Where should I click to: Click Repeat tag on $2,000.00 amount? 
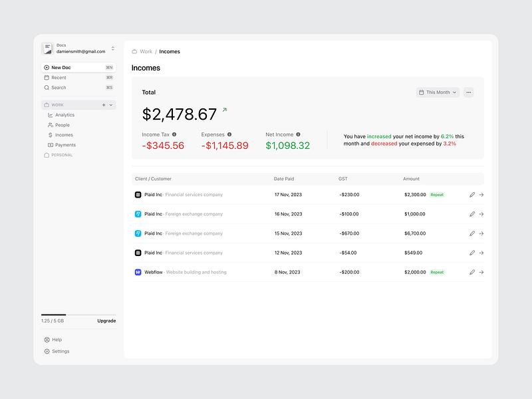coord(437,272)
